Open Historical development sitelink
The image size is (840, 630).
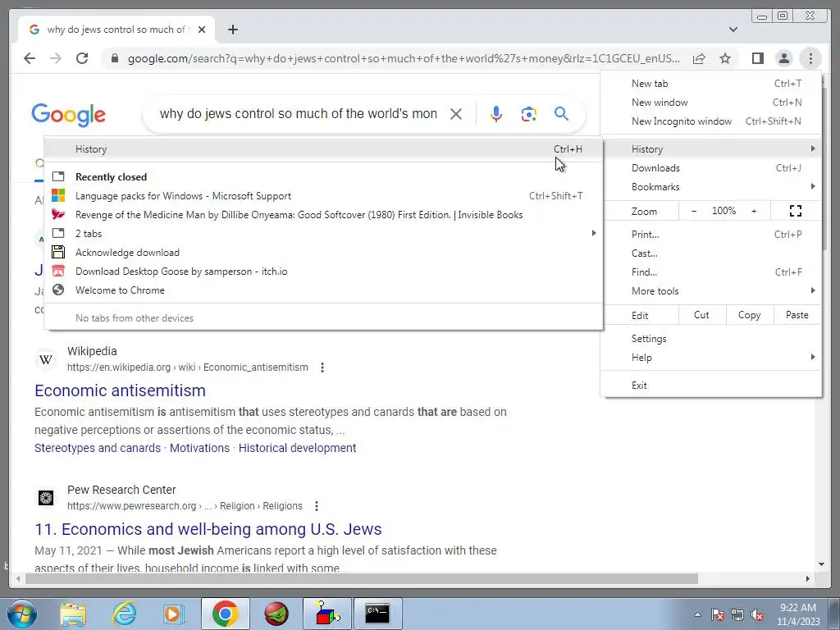tap(297, 448)
